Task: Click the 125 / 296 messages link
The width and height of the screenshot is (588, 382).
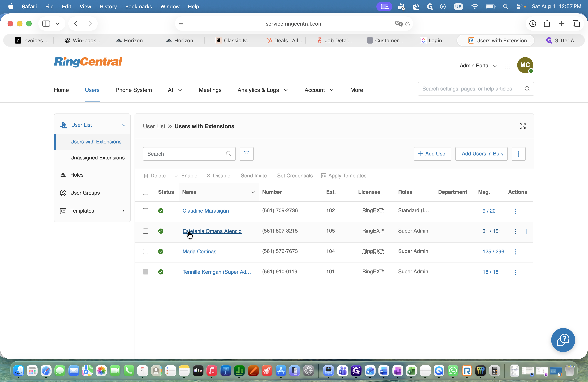Action: coord(493,252)
